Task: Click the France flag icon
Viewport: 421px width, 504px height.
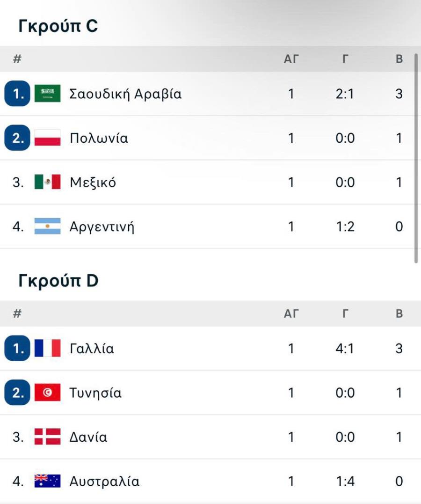Action: [x=47, y=348]
